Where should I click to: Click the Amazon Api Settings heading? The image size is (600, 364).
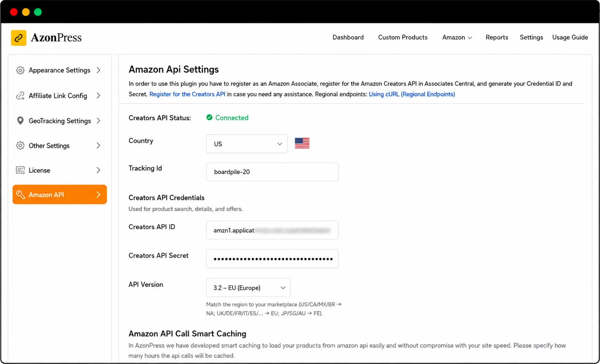click(x=173, y=70)
